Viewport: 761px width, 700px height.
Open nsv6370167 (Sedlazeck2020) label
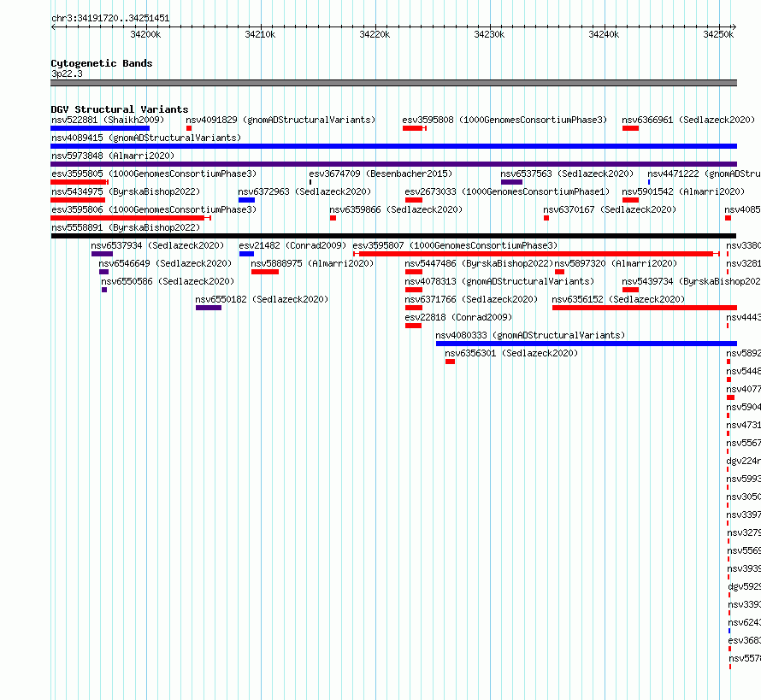tap(610, 209)
